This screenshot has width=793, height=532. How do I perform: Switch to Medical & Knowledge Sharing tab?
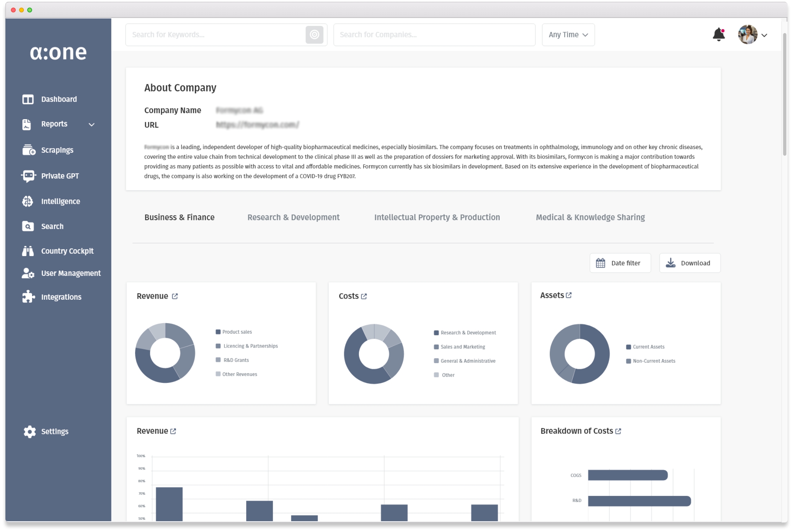[590, 217]
